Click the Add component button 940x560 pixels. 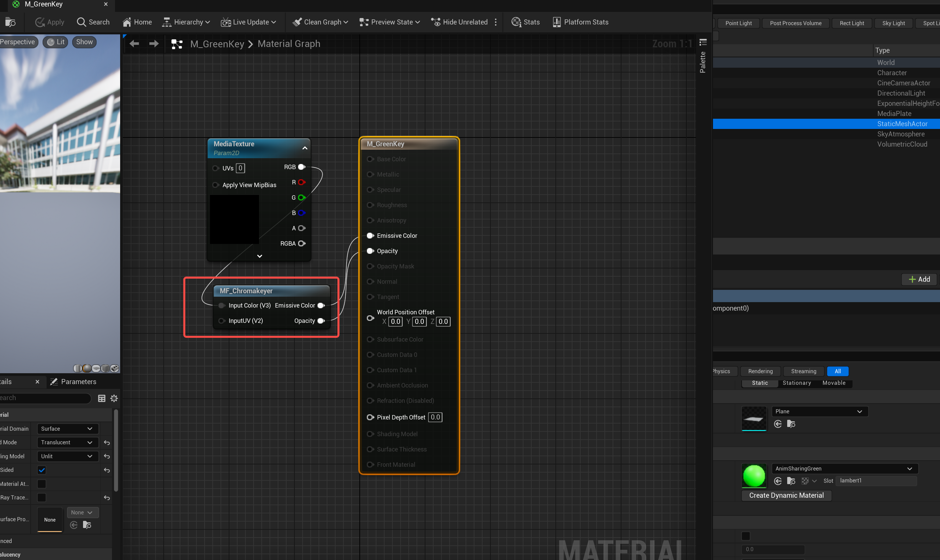919,279
